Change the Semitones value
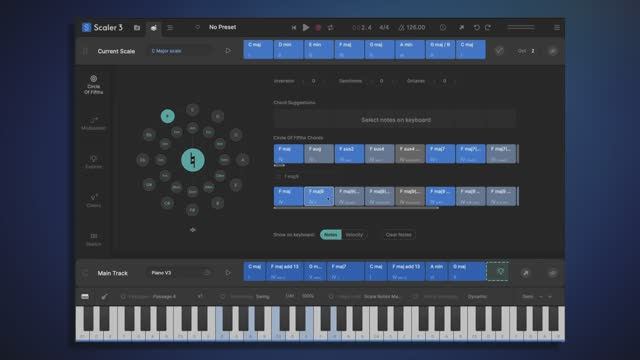The image size is (640, 360). [381, 81]
